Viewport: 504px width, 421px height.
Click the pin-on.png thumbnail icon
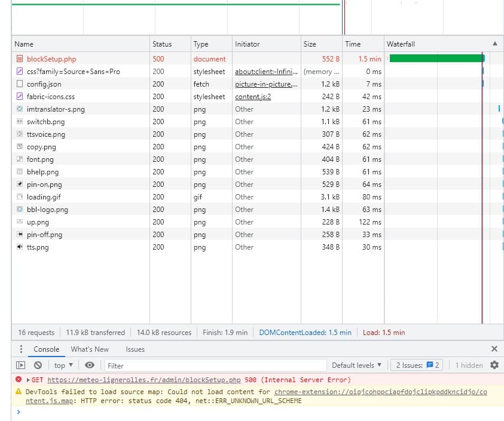point(20,184)
